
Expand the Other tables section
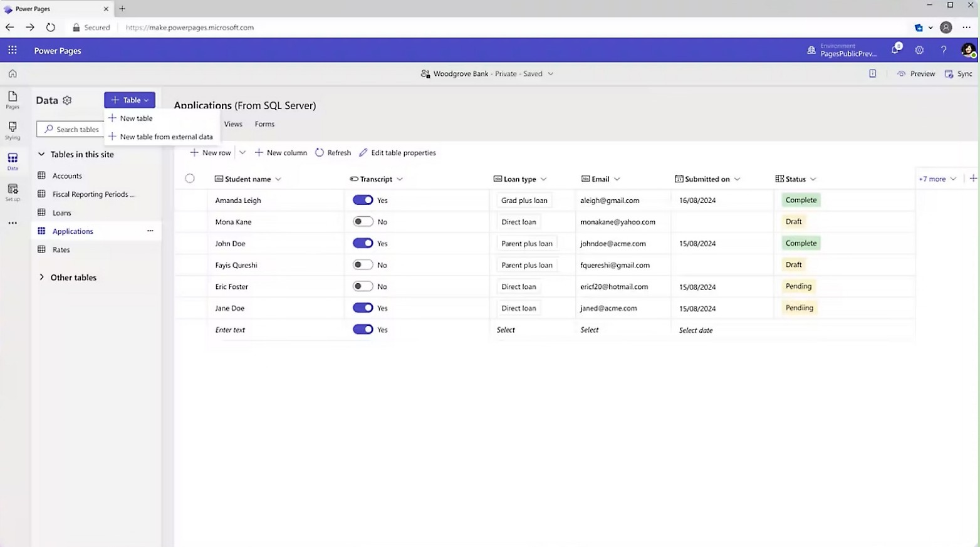coord(41,277)
